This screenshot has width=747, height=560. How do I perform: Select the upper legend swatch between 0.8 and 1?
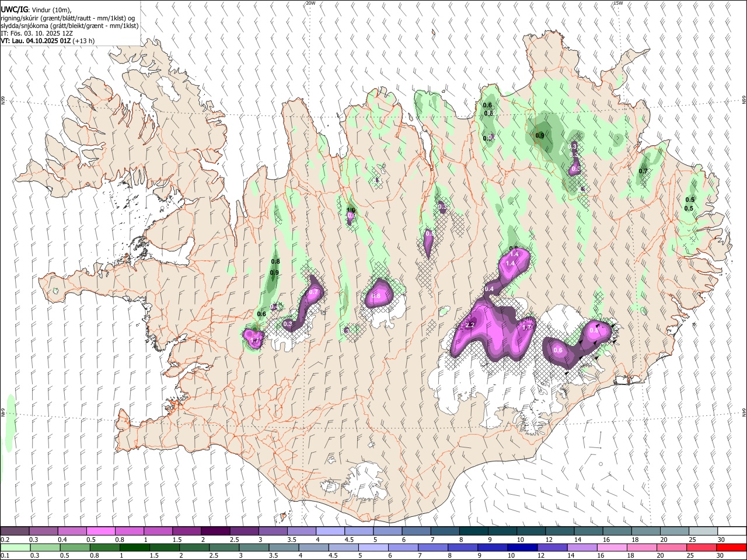click(129, 531)
